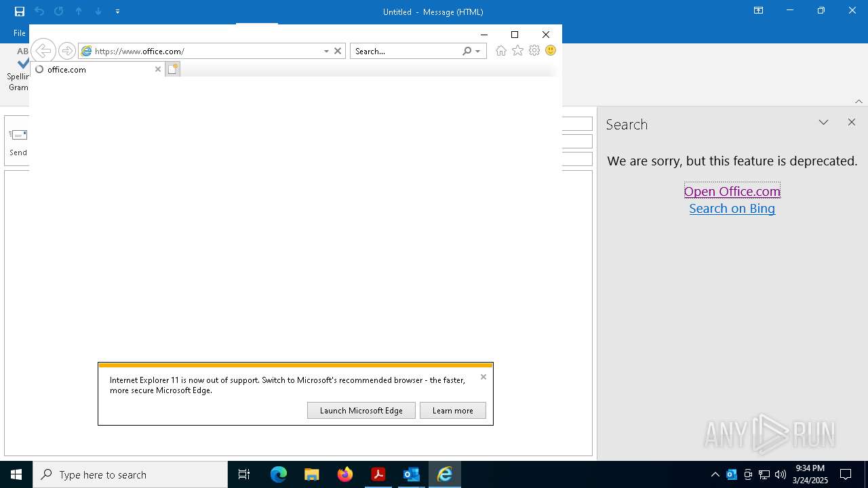
Task: Close the Search task pane
Action: 852,122
